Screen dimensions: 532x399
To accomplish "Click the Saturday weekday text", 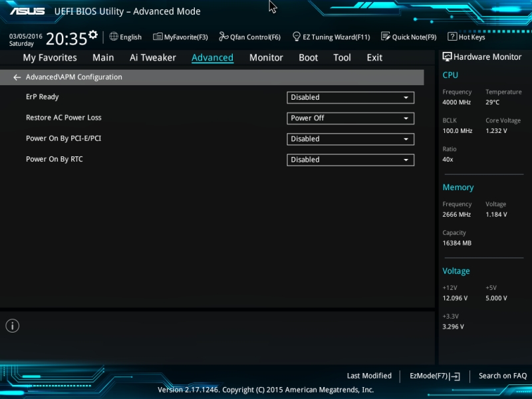I will (21, 44).
